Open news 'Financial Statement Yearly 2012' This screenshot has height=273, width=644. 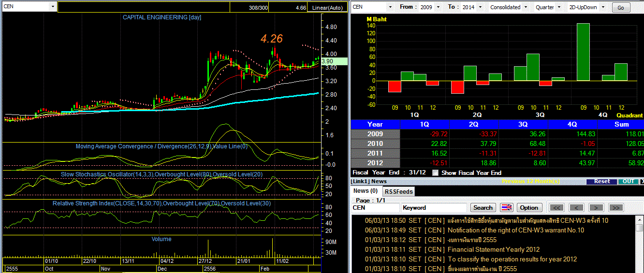coord(494,249)
